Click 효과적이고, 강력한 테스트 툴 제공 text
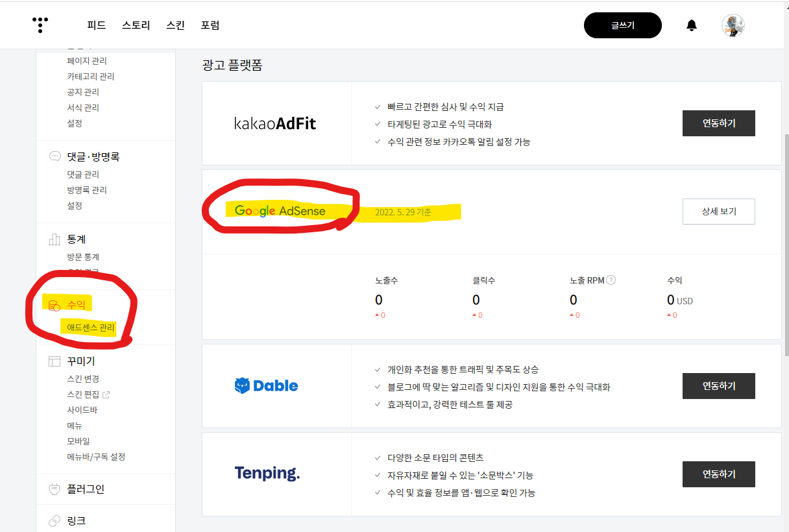The width and height of the screenshot is (789, 532). pos(450,404)
